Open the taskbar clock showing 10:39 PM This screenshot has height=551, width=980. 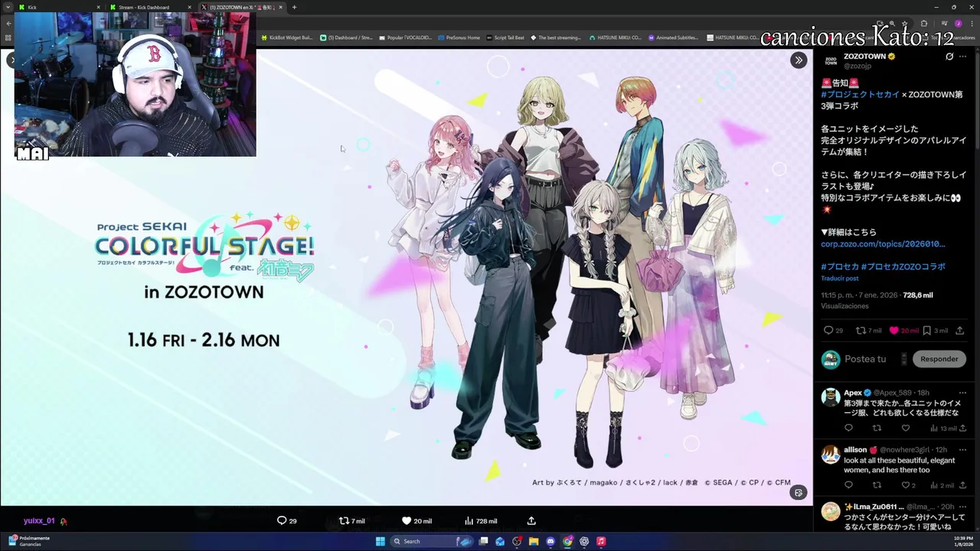964,541
